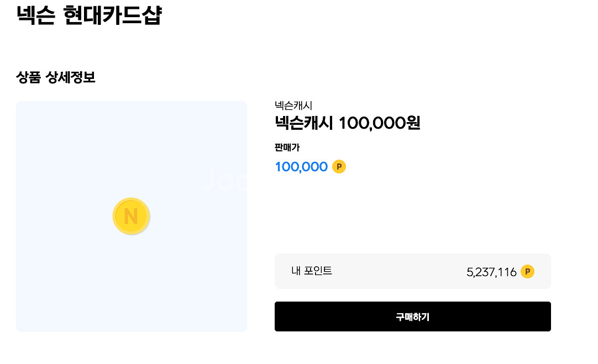Click the word 상품 in the section heading
Screen dimensions: 598x364
(29, 77)
